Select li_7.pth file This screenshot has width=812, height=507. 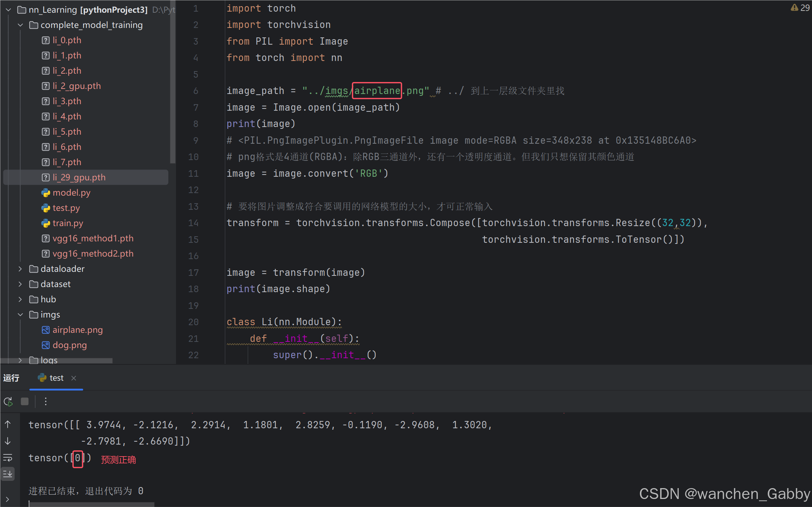pos(67,162)
